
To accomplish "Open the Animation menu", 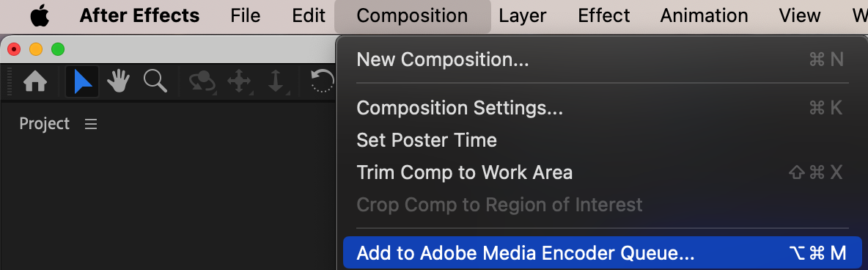I will click(704, 15).
